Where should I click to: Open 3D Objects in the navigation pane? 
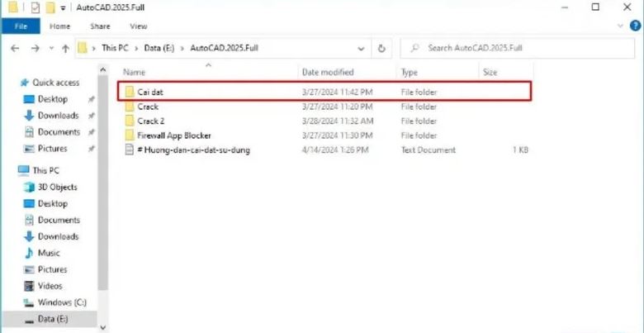coord(57,187)
